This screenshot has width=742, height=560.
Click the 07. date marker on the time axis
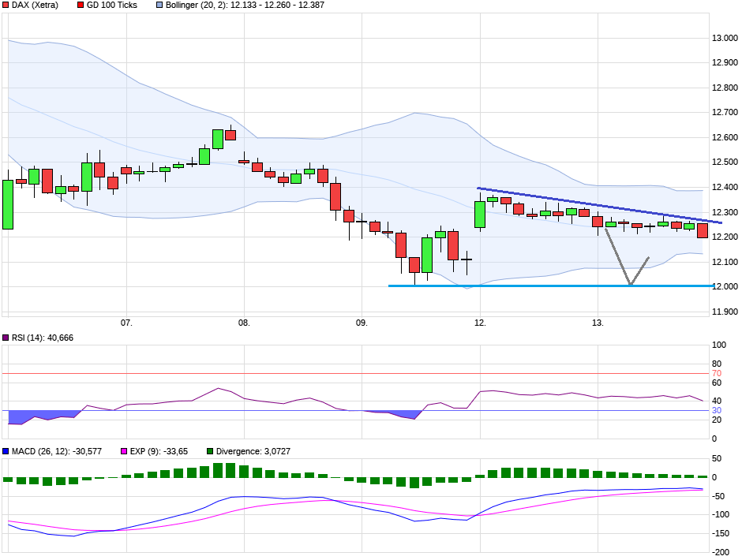126,323
